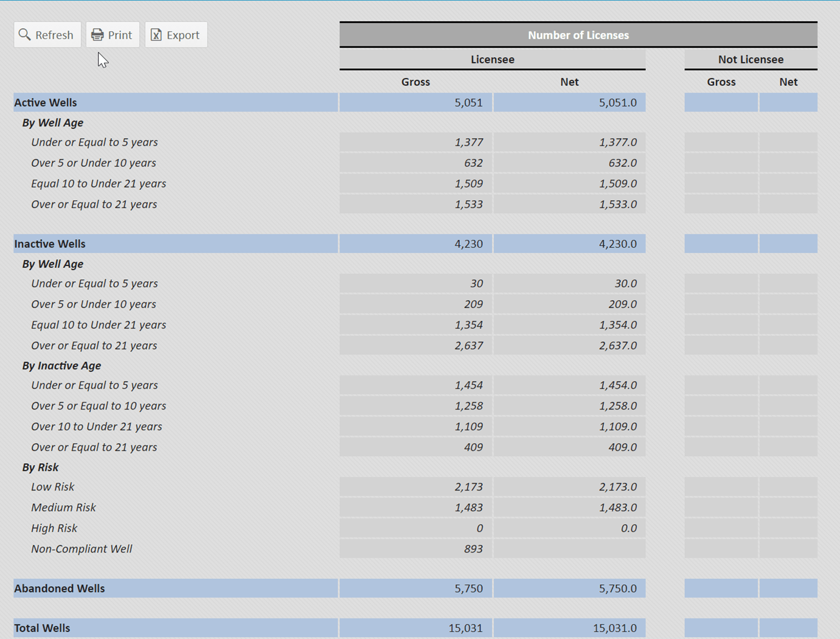
Task: Print the Number of Licenses report
Action: [113, 35]
